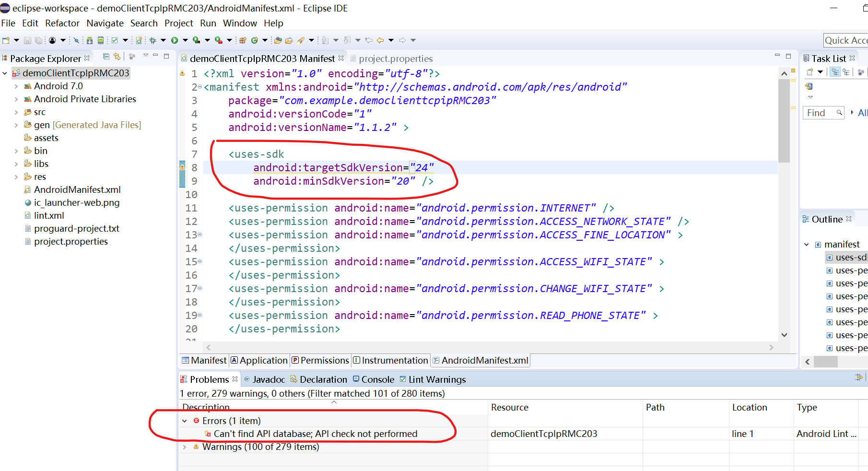Viewport: 868px width, 471px height.
Task: Collapse the Errors (1 item) group
Action: (185, 421)
